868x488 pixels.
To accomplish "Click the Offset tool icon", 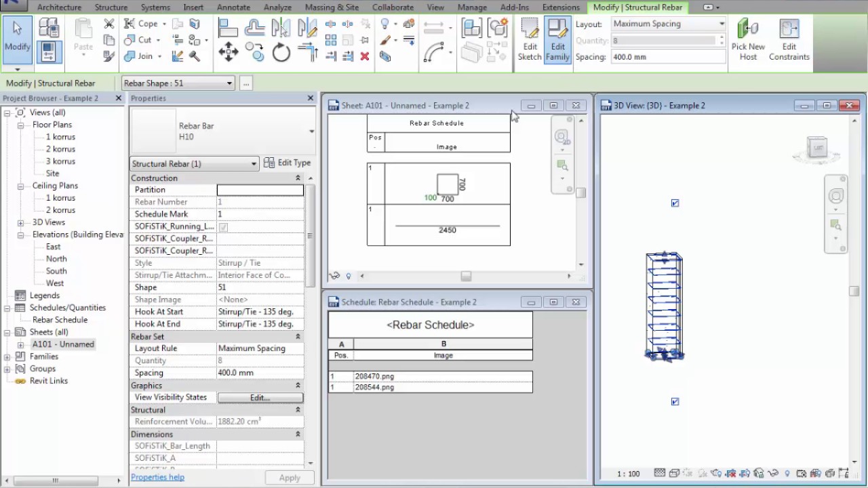I will (x=255, y=27).
